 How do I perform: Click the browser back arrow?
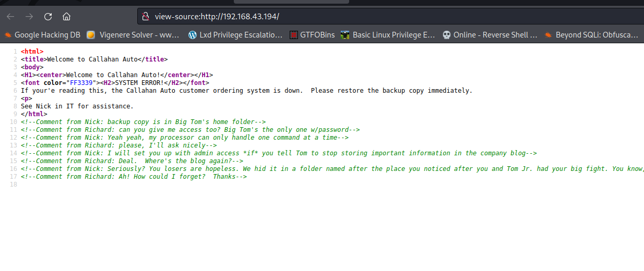(10, 16)
